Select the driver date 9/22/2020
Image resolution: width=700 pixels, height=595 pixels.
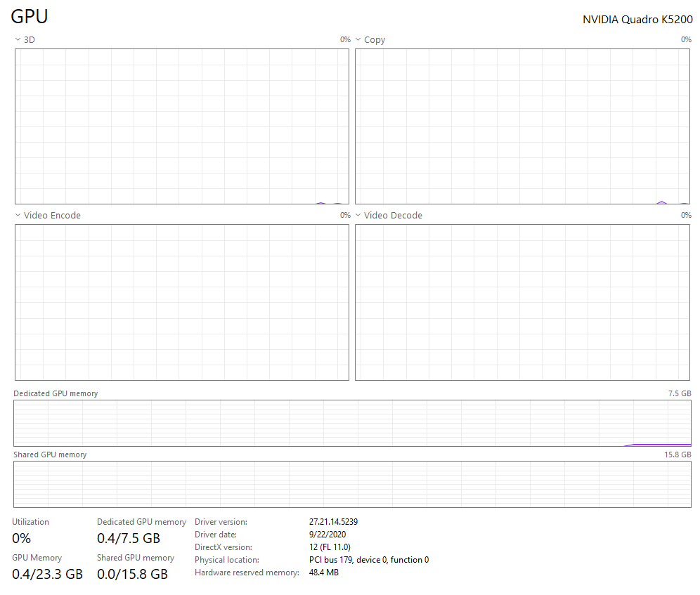(328, 535)
